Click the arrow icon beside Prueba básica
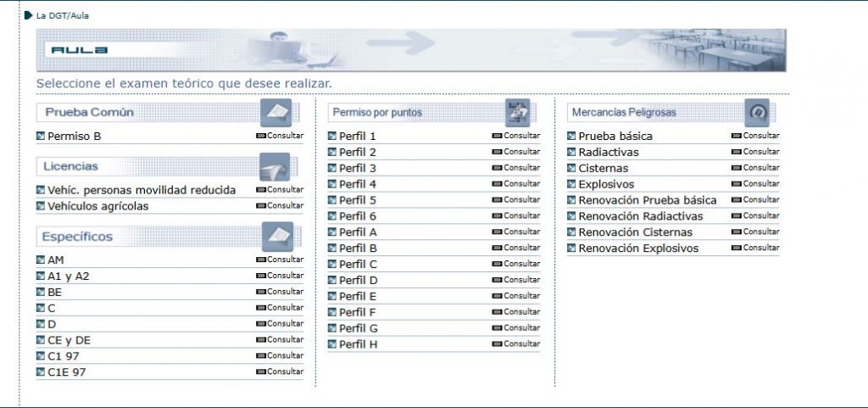 click(572, 136)
